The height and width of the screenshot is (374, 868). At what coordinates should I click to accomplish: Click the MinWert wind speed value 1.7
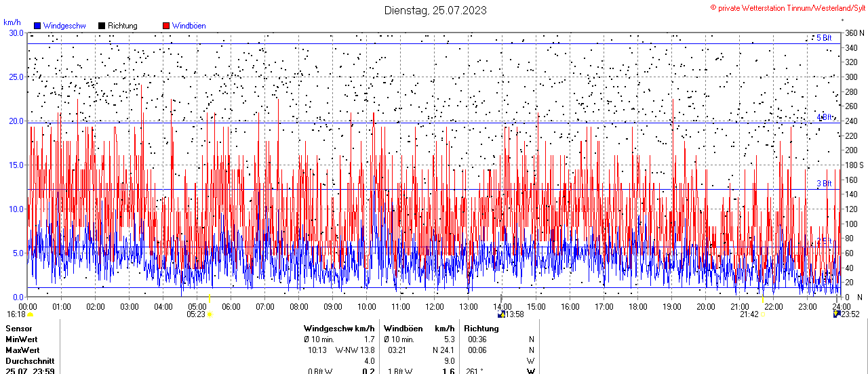click(x=369, y=339)
